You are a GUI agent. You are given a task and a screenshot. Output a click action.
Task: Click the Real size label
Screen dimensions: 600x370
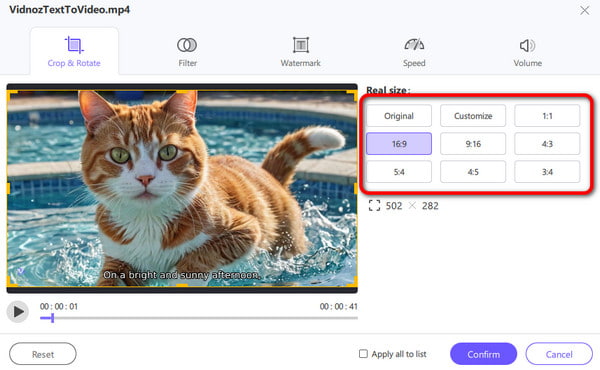point(388,90)
